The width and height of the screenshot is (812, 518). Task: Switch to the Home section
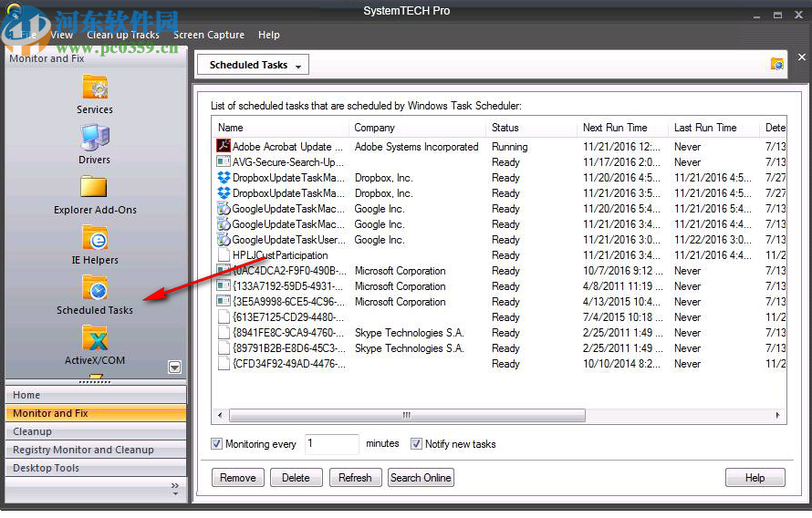[96, 395]
